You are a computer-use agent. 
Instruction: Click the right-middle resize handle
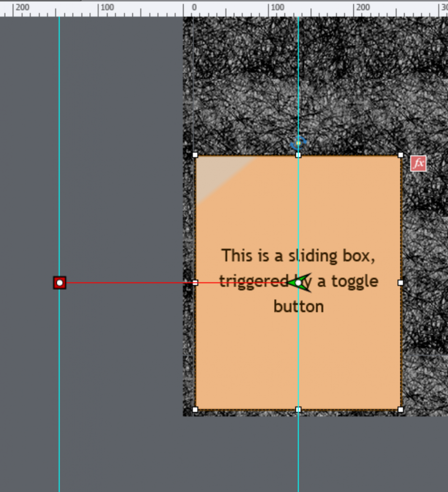click(x=400, y=283)
